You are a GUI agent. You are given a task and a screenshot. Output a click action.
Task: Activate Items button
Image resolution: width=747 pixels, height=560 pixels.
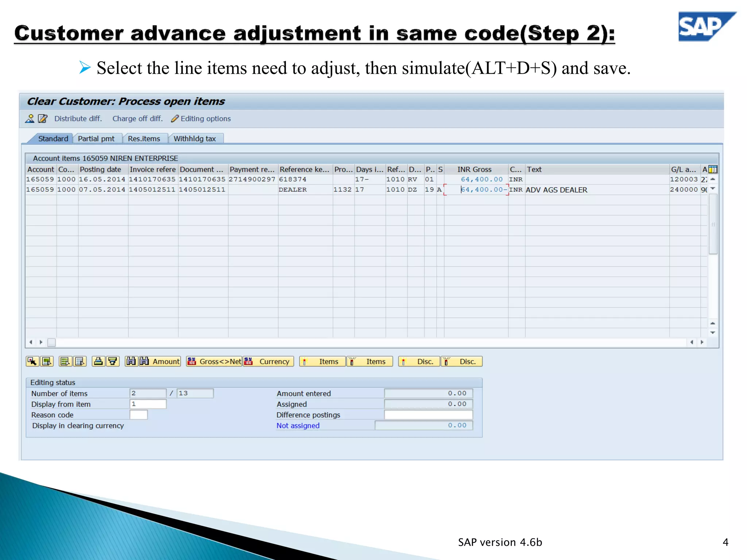pyautogui.click(x=322, y=361)
